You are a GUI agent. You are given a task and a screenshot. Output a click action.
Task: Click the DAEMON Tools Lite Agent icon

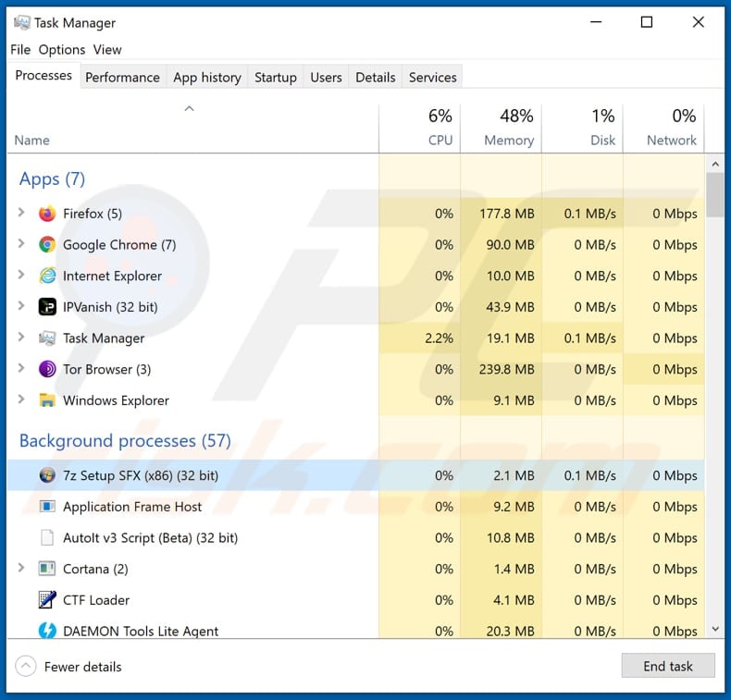(47, 631)
